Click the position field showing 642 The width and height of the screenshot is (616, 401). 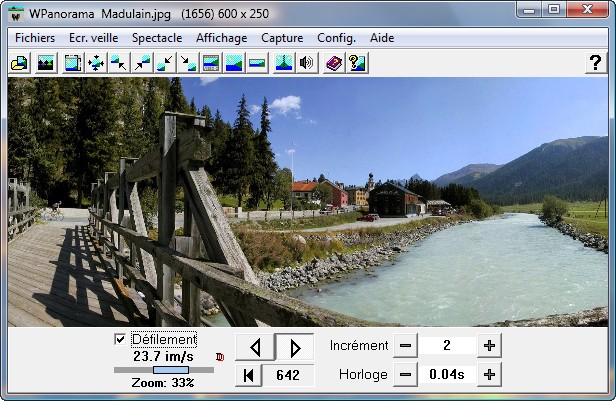tap(288, 375)
